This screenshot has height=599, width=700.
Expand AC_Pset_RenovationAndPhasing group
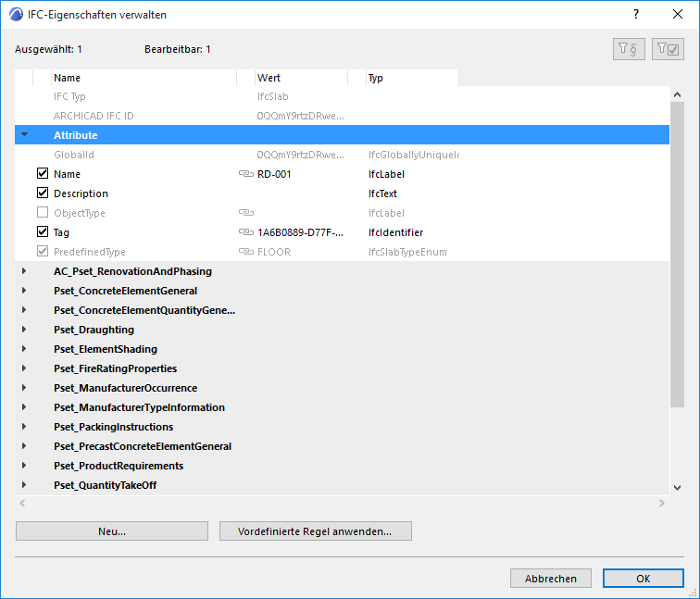coord(24,271)
